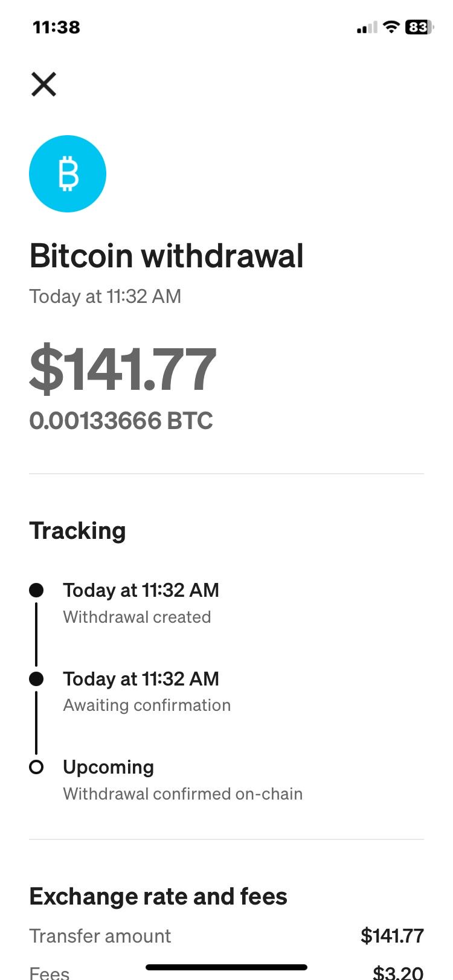Select the hollow Upcoming timeline marker
Image resolution: width=453 pixels, height=980 pixels.
pos(36,767)
